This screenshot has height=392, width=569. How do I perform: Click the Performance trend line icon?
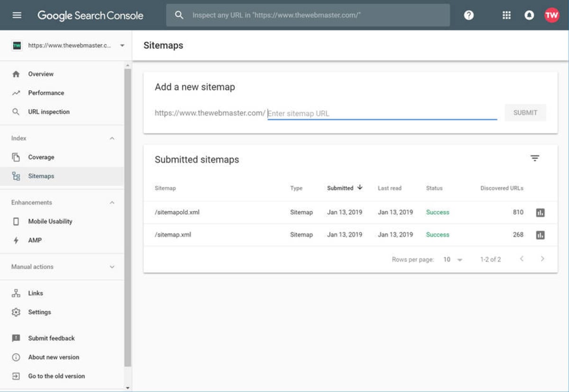coord(16,93)
